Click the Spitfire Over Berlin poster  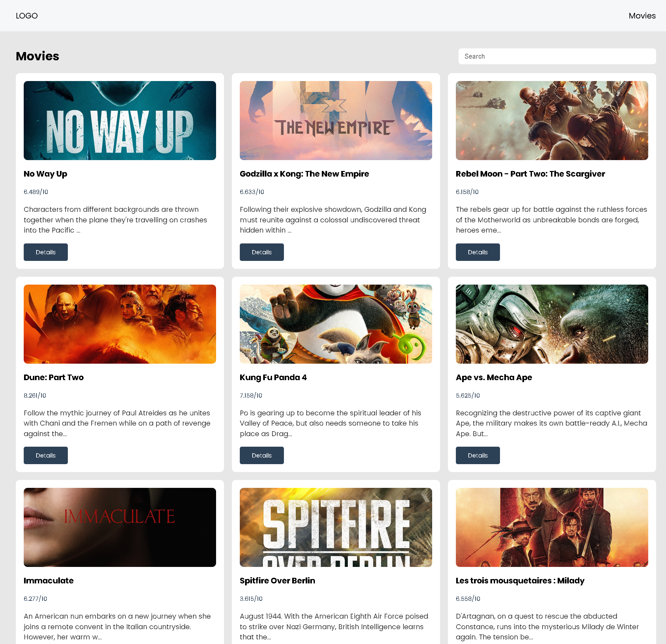[336, 527]
